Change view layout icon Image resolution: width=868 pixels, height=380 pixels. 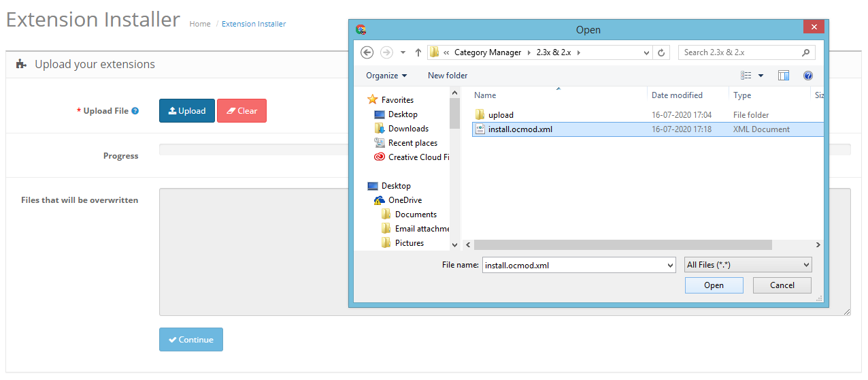746,76
